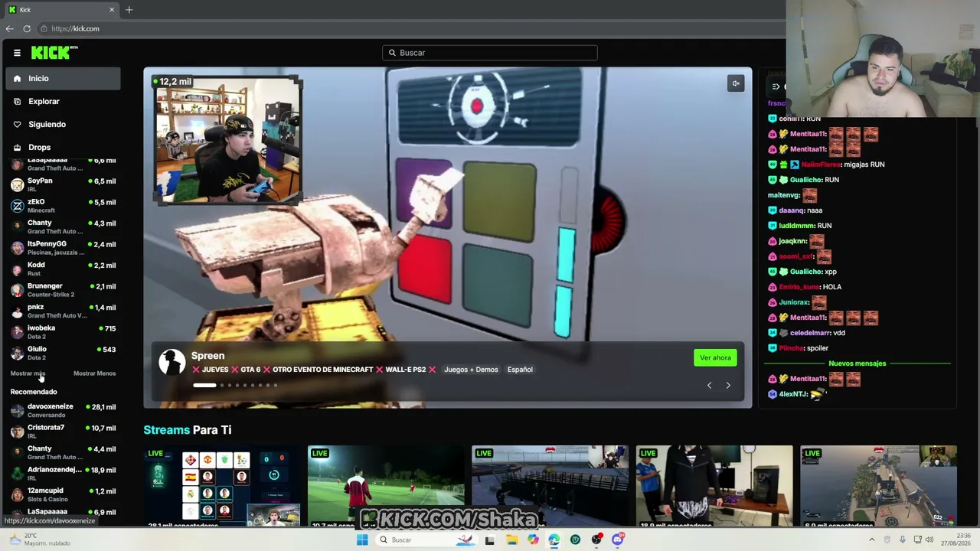
Task: Open ItsPennyGG's channel
Action: pos(63,248)
